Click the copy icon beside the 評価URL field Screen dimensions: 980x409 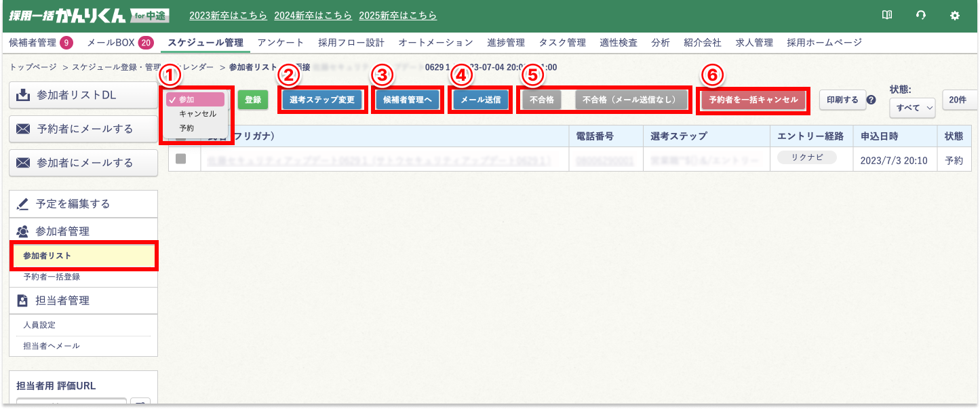(140, 404)
